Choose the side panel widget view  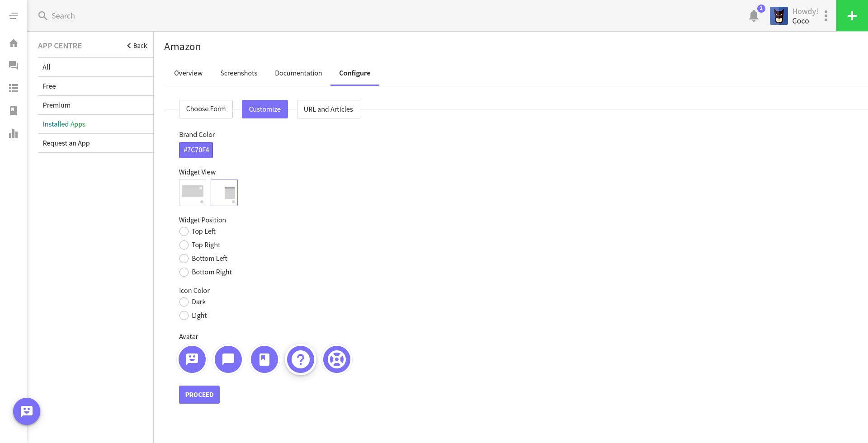[x=224, y=193]
